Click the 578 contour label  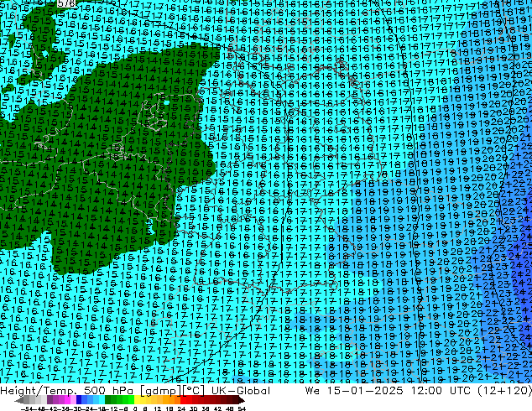pyautogui.click(x=67, y=3)
